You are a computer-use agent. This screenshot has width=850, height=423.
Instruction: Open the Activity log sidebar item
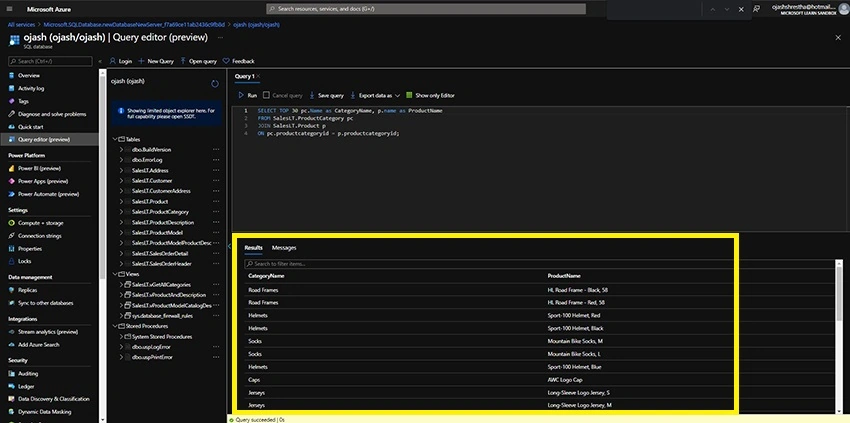coord(31,88)
